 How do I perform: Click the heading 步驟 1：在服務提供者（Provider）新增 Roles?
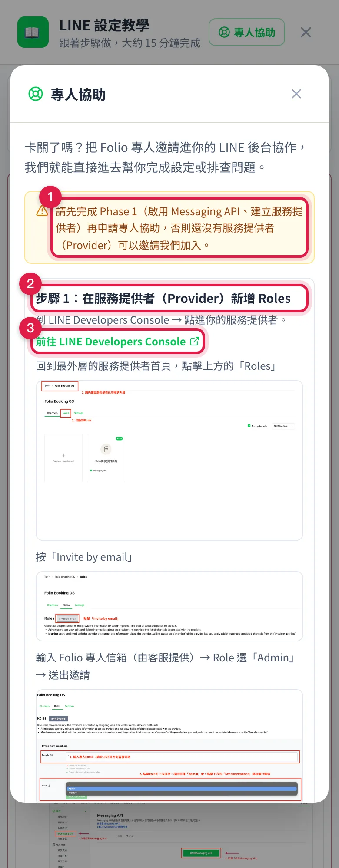163,299
